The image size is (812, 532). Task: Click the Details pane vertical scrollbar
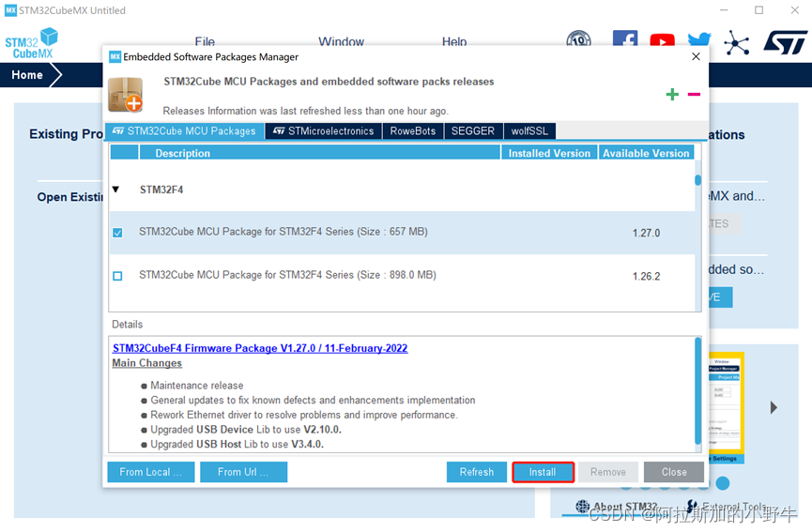click(697, 390)
